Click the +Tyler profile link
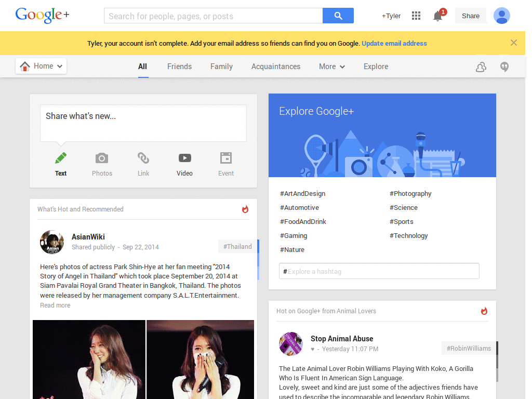The image size is (532, 399). pyautogui.click(x=391, y=16)
